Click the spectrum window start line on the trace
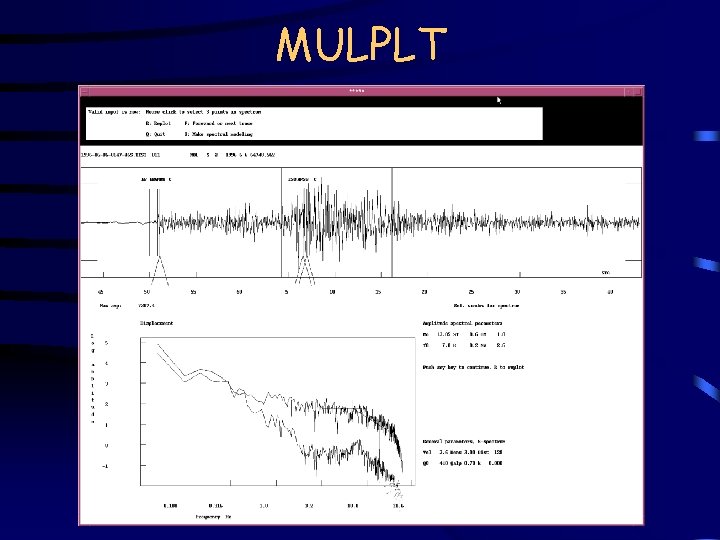Image resolution: width=720 pixels, height=540 pixels. click(x=281, y=223)
